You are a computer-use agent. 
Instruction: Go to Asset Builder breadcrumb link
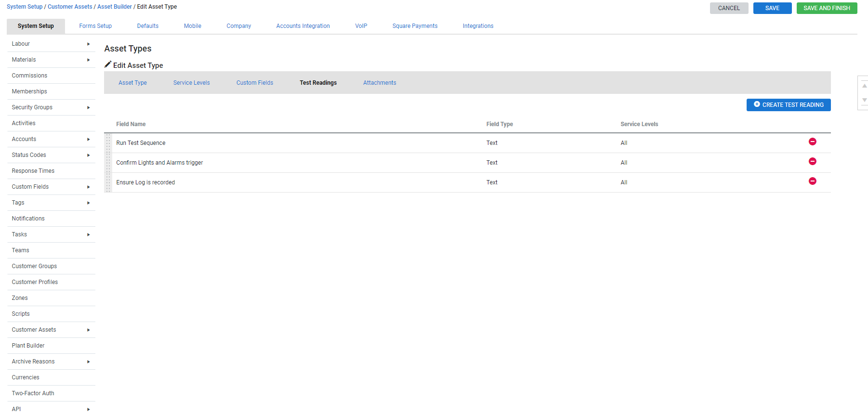coord(114,7)
